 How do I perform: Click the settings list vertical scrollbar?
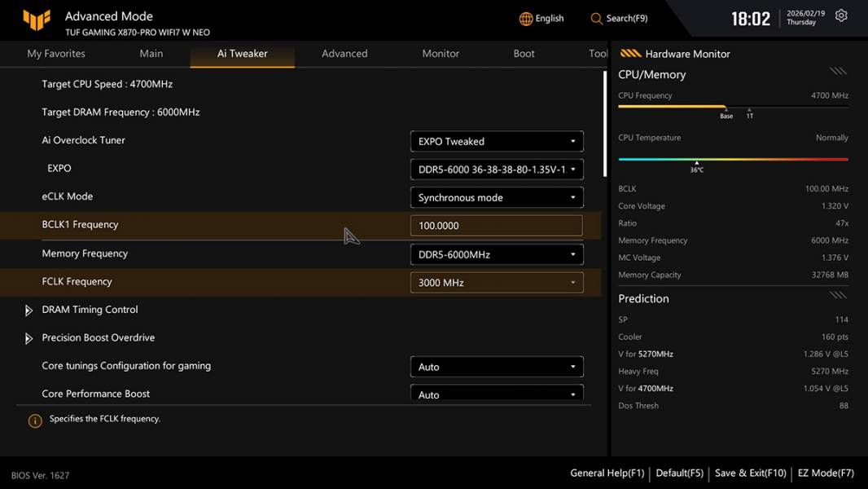[604, 122]
